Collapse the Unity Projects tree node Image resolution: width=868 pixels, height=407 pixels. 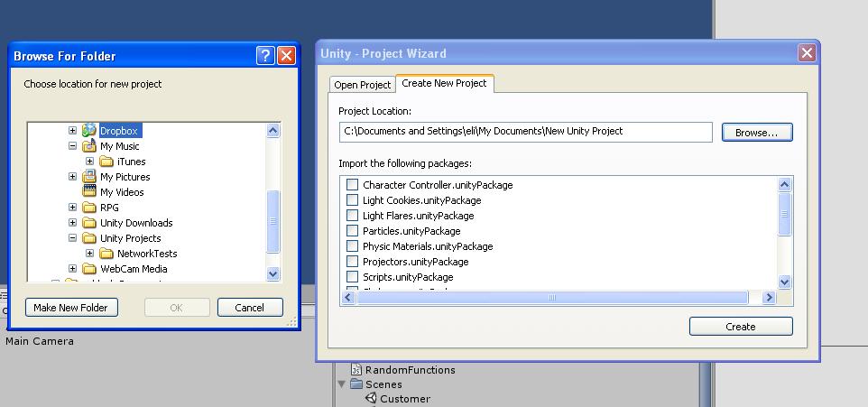pos(72,238)
